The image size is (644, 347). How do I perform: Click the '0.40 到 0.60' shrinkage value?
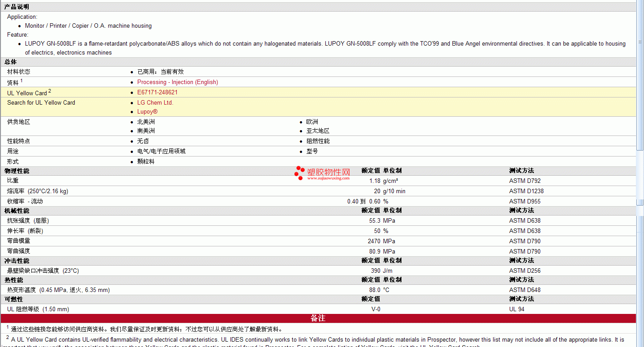click(x=364, y=201)
